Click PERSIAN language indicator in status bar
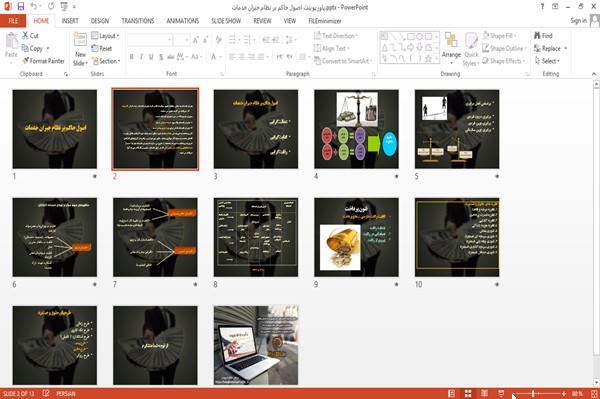The height and width of the screenshot is (399, 600). coord(65,394)
